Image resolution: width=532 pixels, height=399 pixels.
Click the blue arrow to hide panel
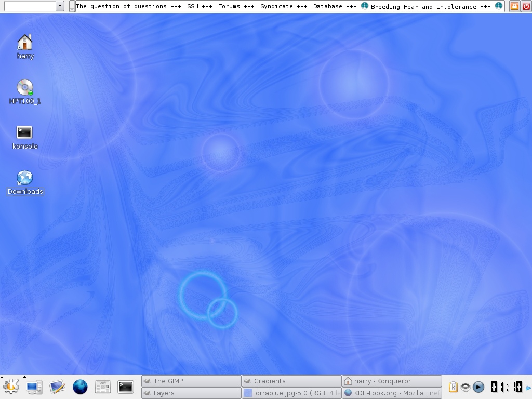[x=528, y=388]
